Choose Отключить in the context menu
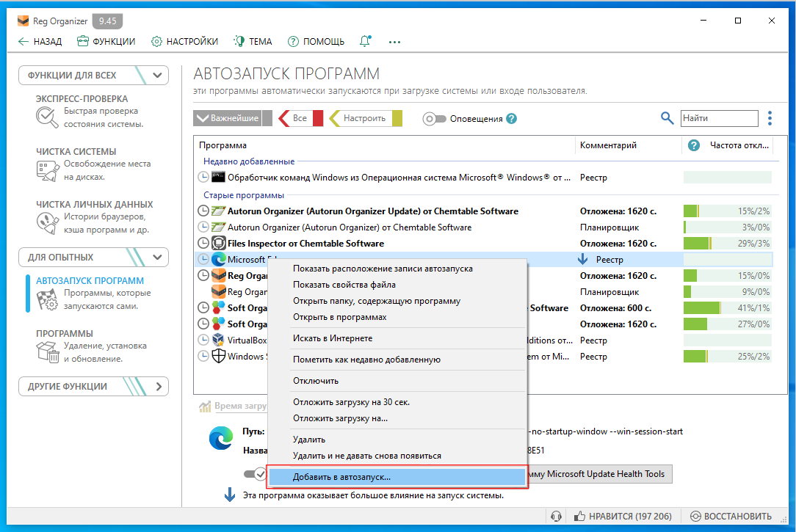This screenshot has height=532, width=796. (316, 381)
